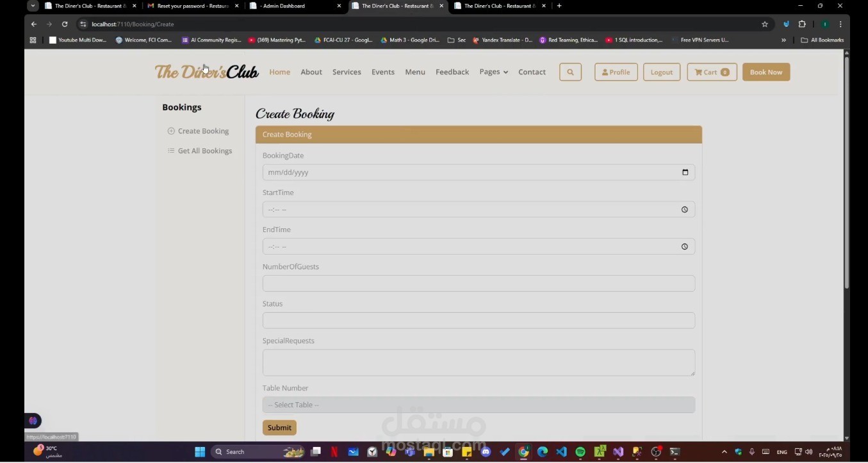The height and width of the screenshot is (463, 868).
Task: Expand the Pages dropdown in the navbar
Action: [x=494, y=72]
